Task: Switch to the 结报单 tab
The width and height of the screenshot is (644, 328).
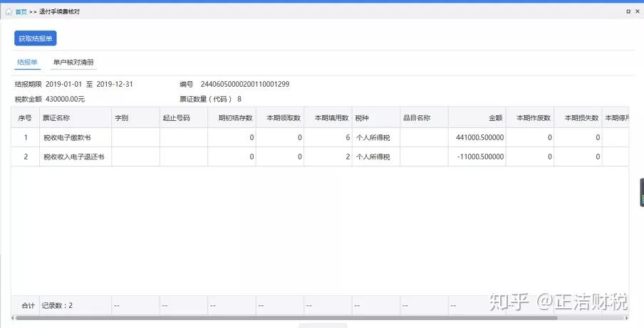Action: tap(27, 63)
